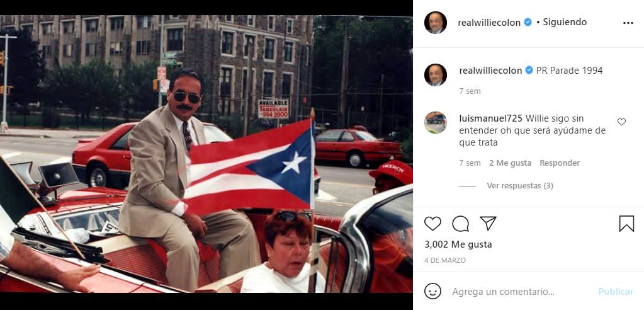Open luismanuel725 username link

(491, 118)
